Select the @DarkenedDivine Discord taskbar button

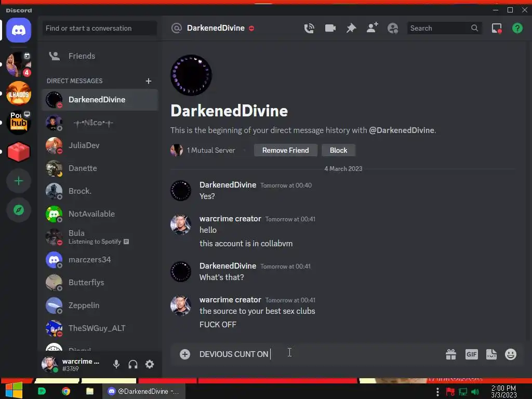pos(144,391)
